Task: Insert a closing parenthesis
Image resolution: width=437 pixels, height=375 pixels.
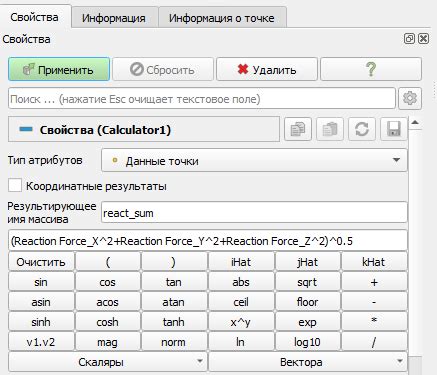Action: pos(174,262)
